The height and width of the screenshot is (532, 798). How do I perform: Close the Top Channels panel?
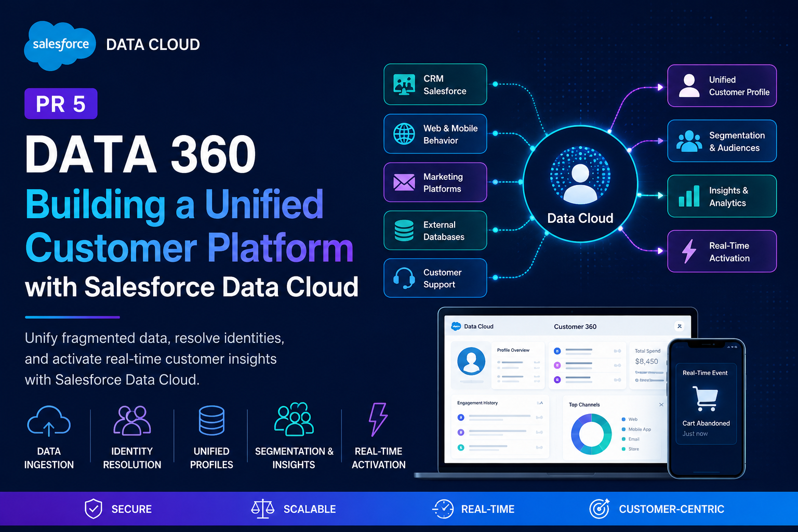click(x=661, y=405)
